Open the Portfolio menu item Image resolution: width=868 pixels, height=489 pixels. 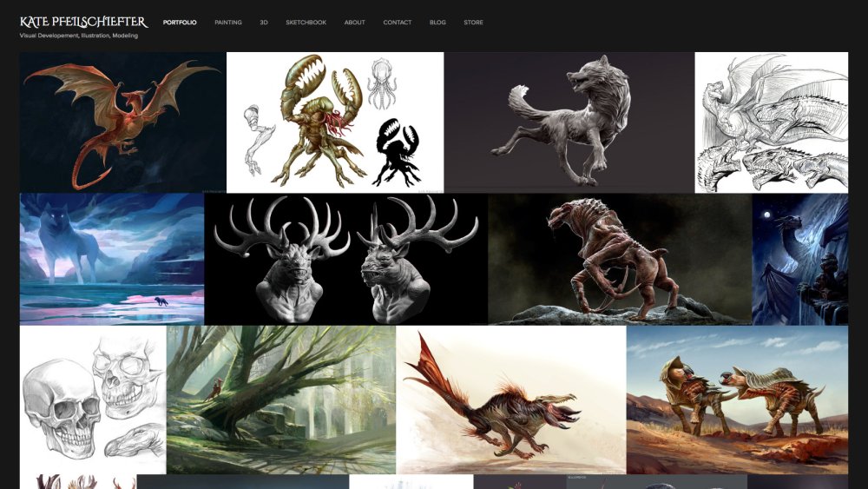pos(180,23)
